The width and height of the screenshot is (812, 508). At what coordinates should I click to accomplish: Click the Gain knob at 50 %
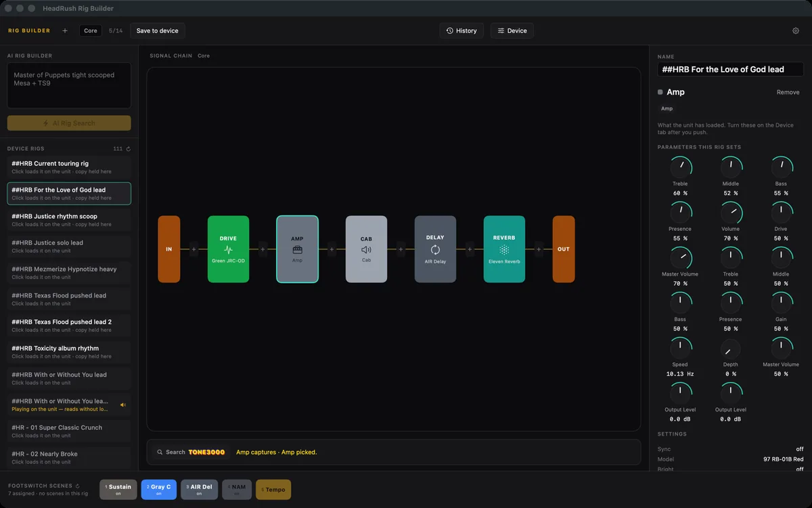781,302
